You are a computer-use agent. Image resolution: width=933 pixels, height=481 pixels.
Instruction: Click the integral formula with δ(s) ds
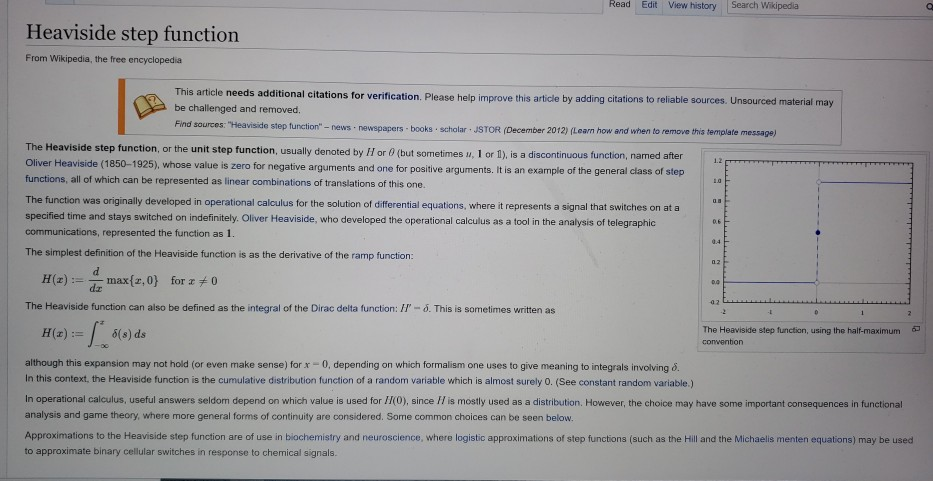pos(93,333)
